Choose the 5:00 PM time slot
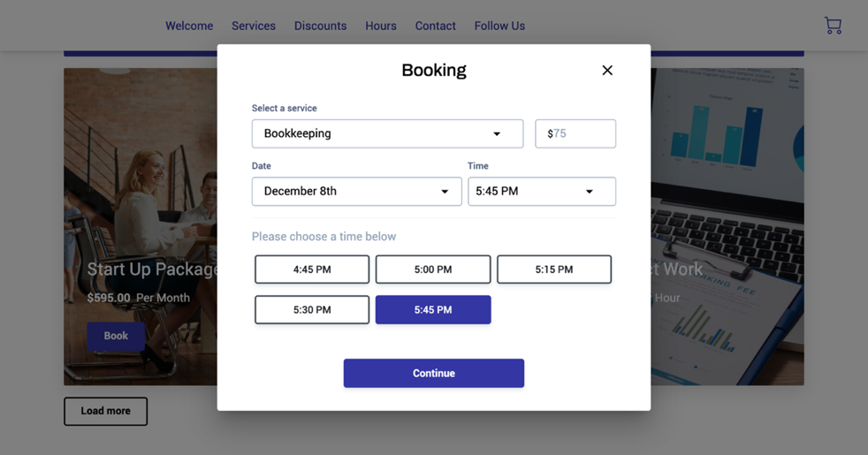 click(x=433, y=269)
